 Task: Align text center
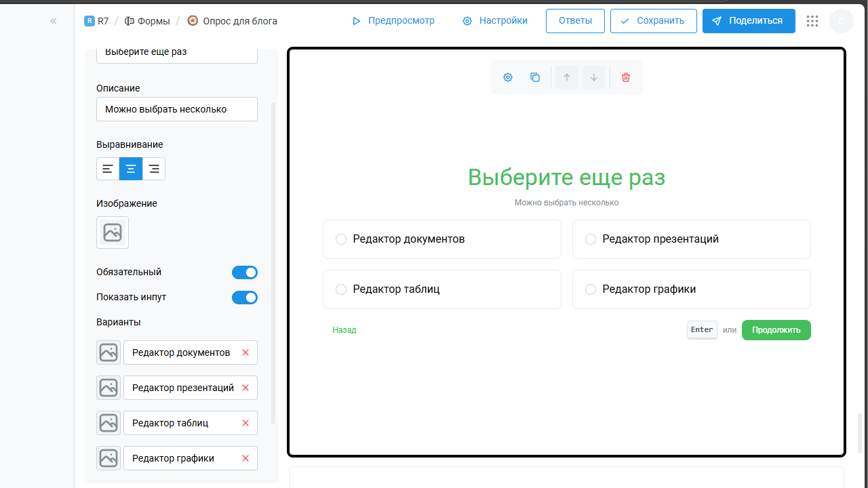(131, 169)
